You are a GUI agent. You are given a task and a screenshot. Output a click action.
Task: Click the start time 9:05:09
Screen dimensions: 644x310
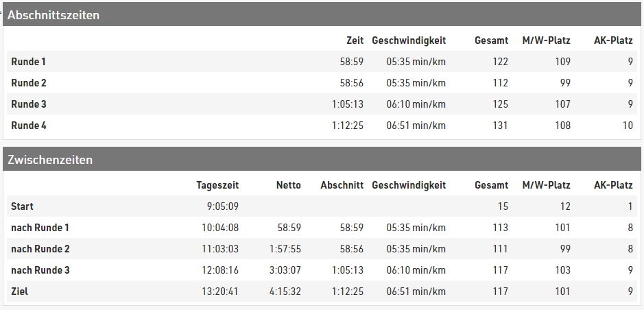[223, 206]
